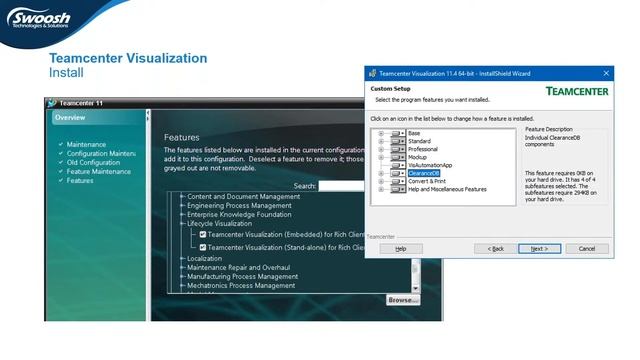Click the Teamcenter 11 window title icon

(x=51, y=103)
